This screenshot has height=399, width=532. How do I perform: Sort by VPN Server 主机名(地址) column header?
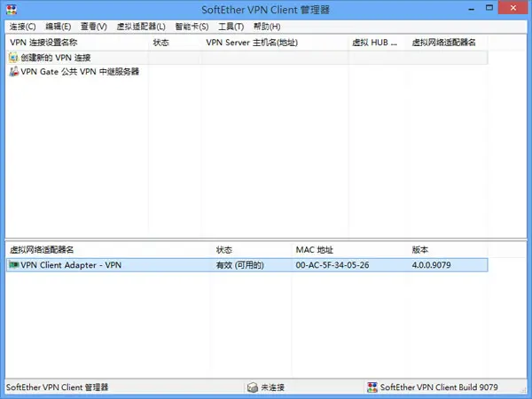pyautogui.click(x=275, y=43)
